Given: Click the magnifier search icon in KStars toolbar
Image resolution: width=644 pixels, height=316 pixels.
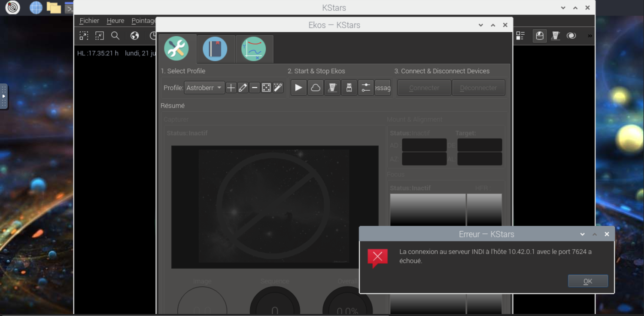Looking at the screenshot, I should (115, 36).
